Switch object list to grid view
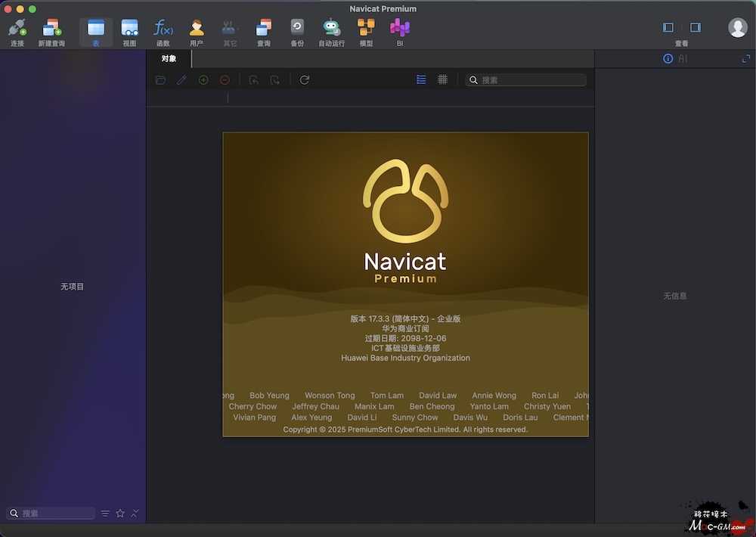The height and width of the screenshot is (537, 756). tap(442, 79)
